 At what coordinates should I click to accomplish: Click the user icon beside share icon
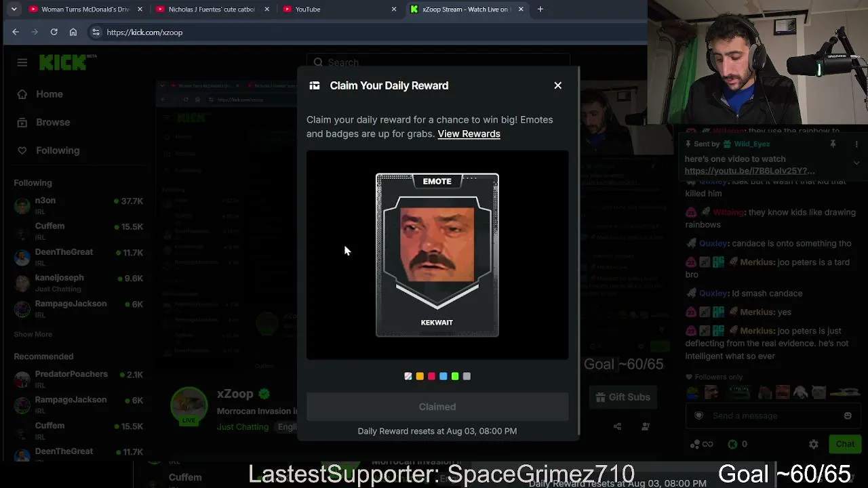646,426
